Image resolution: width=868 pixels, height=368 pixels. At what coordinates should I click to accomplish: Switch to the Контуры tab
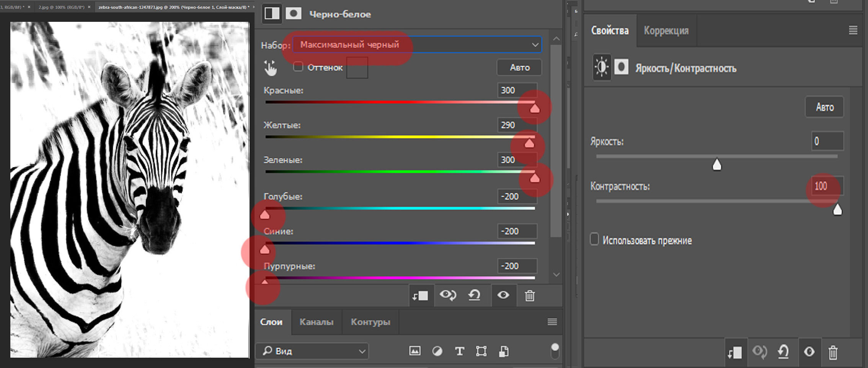[370, 322]
